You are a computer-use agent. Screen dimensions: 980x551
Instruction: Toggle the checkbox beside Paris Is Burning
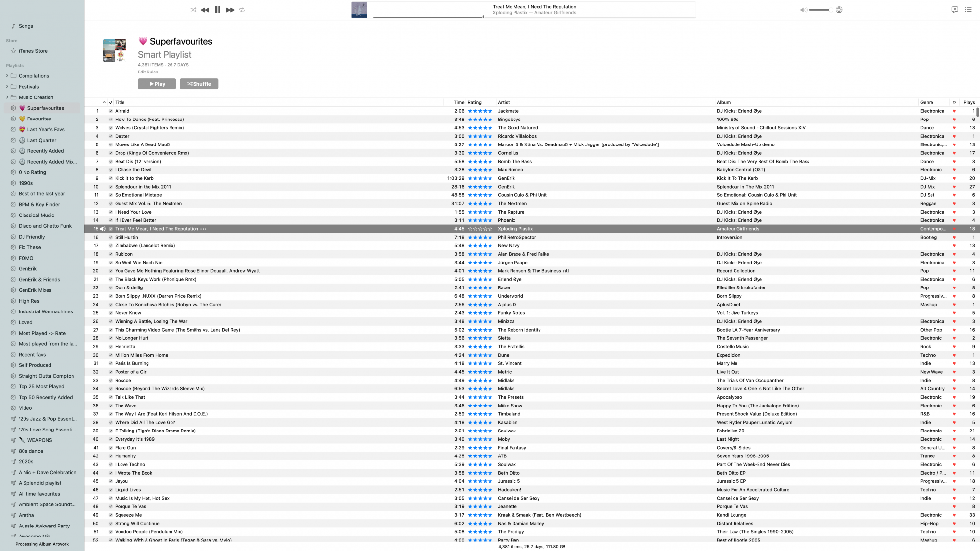click(110, 364)
